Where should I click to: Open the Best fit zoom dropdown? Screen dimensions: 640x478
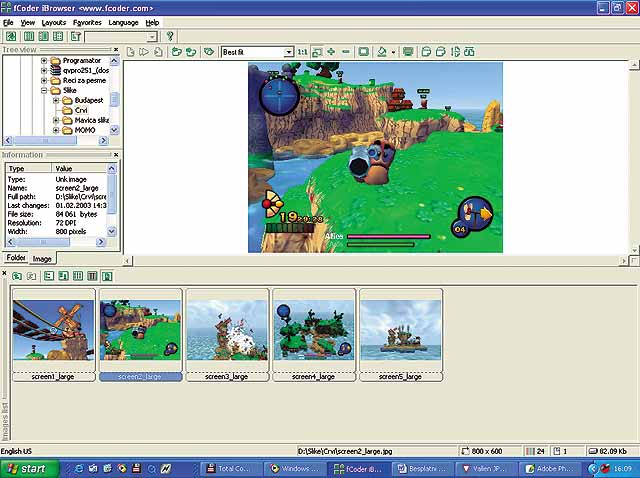click(x=289, y=52)
